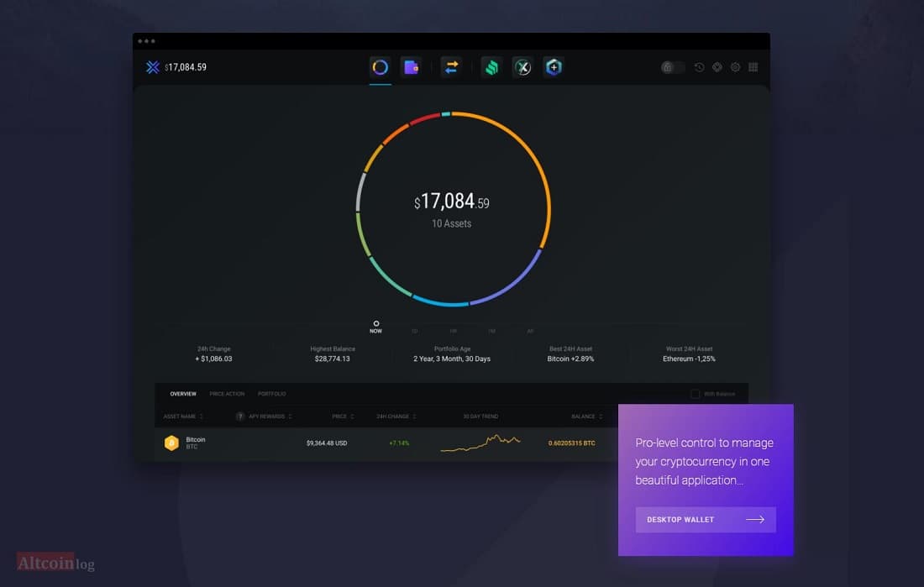Screen dimensions: 924x587
Task: Sort by the 24H Change column header
Action: 396,417
